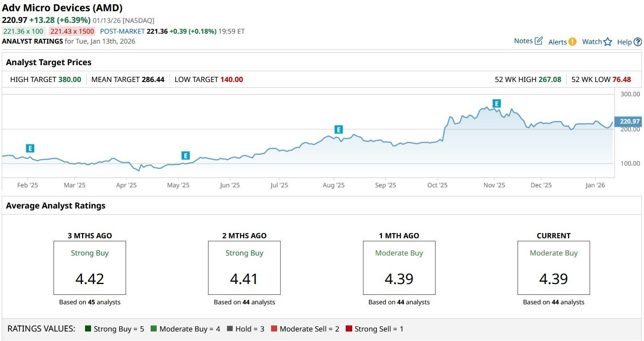Screen dimensions: 644x341
Task: Click the earnings marker near May '25
Action: [186, 156]
